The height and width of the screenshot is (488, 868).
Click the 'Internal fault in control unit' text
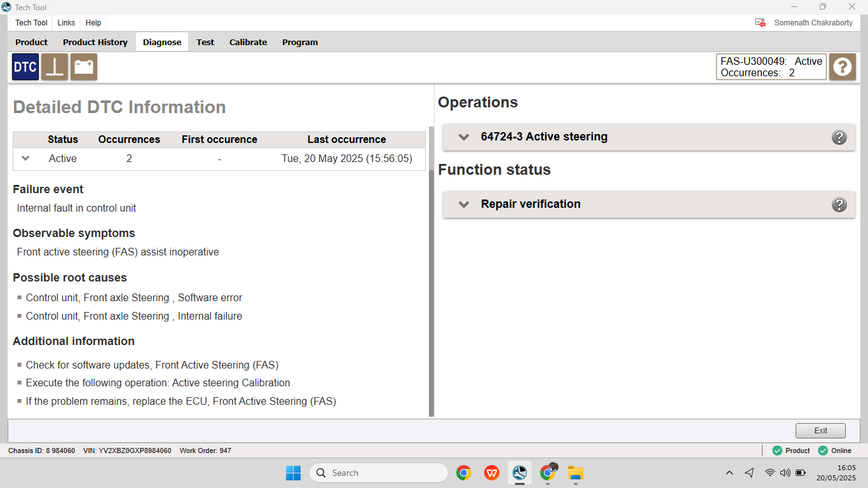coord(76,208)
